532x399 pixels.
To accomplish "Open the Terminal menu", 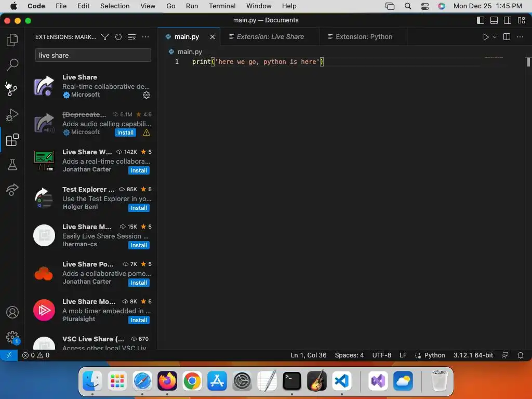I will click(x=222, y=6).
